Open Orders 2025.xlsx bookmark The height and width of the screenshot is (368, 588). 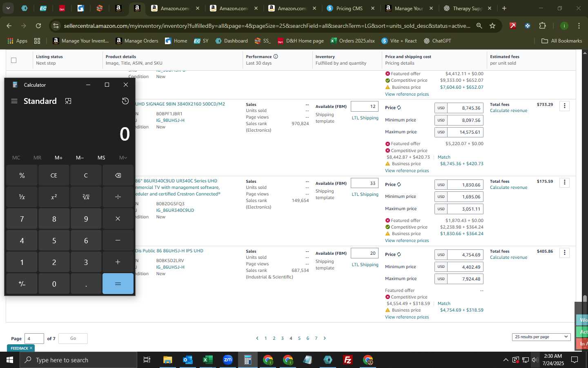click(352, 41)
